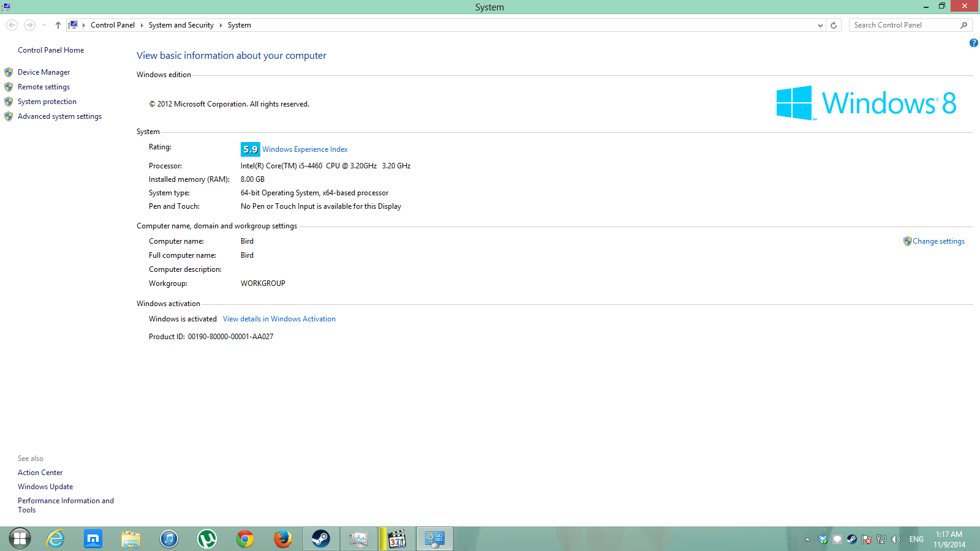Open the ENG input language indicator
The width and height of the screenshot is (980, 551).
(916, 539)
